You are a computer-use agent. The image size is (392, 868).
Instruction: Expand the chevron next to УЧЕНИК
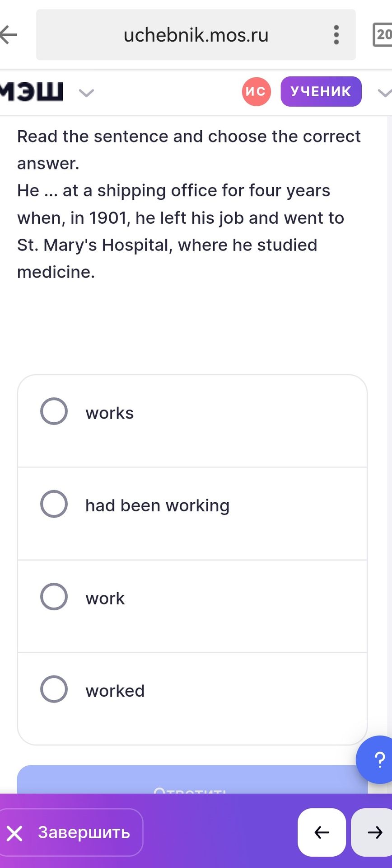coord(384,93)
